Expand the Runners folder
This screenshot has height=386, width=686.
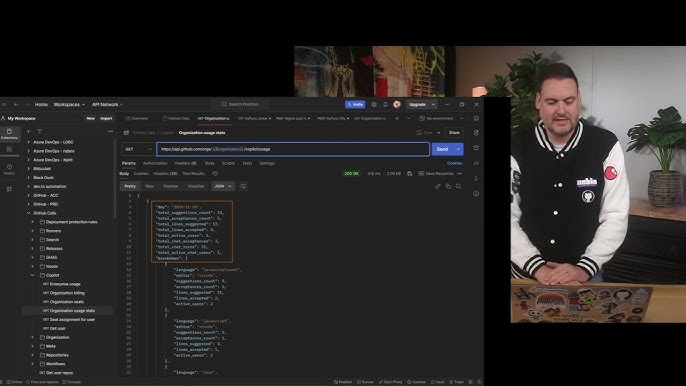coord(32,231)
